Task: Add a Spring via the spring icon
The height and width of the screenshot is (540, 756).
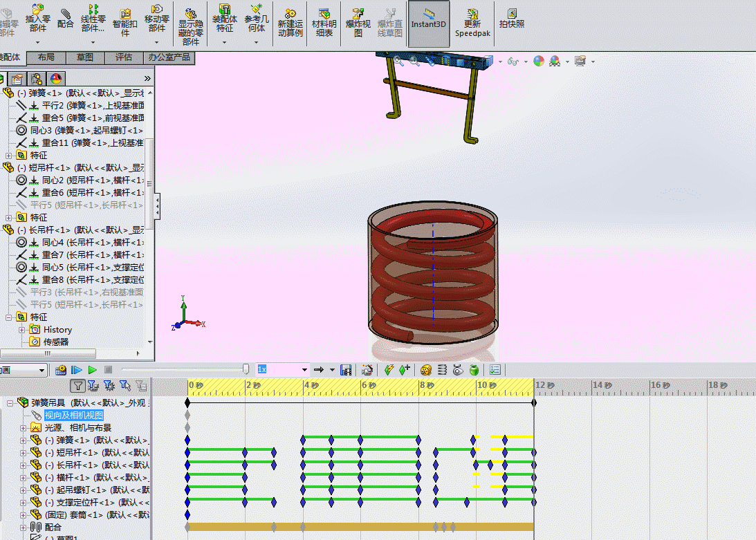Action: click(442, 370)
